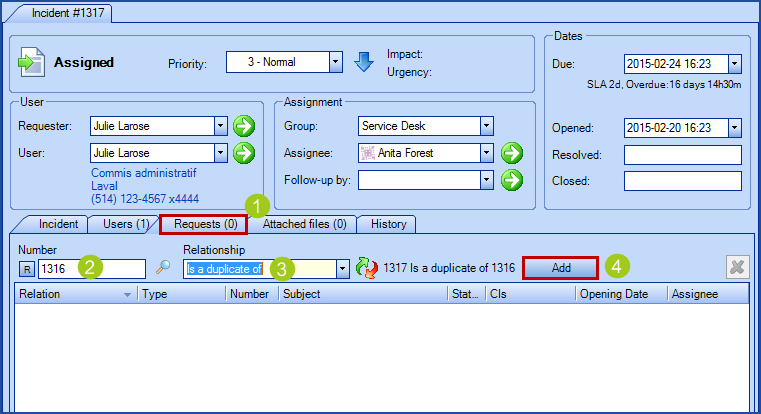Image resolution: width=761 pixels, height=414 pixels.
Task: Open the Priority dropdown
Action: pos(336,62)
